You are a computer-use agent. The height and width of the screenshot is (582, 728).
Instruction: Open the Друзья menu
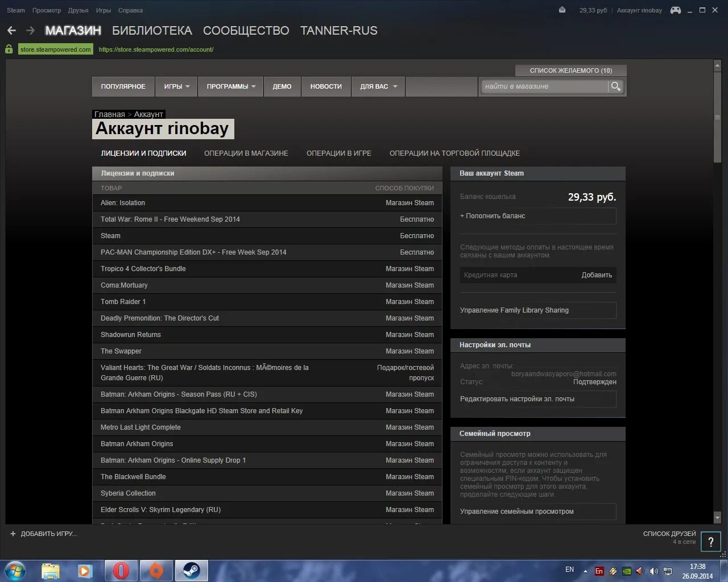coord(78,10)
